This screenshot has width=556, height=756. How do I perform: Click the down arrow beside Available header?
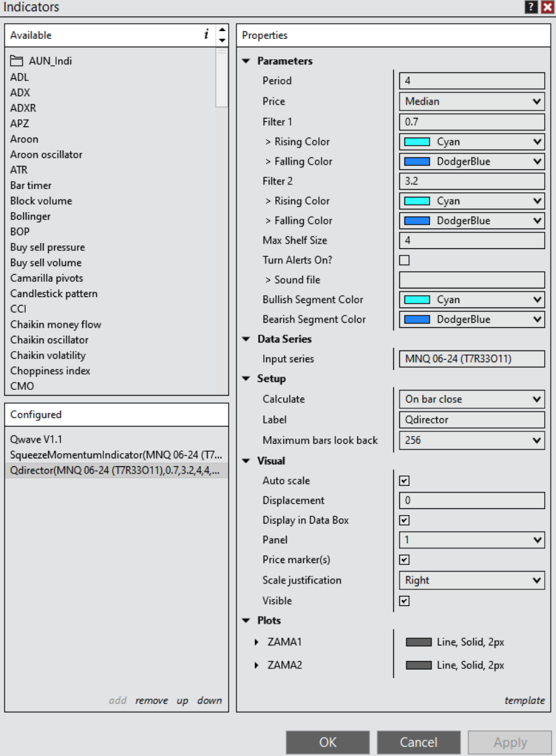point(222,40)
